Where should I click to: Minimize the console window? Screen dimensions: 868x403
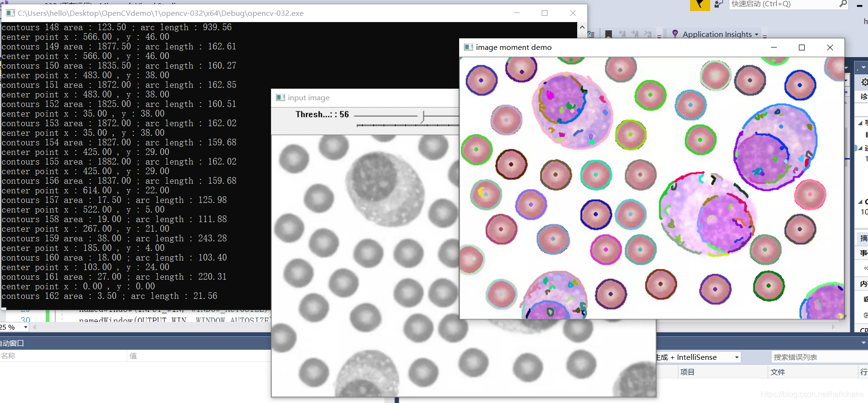(x=517, y=13)
